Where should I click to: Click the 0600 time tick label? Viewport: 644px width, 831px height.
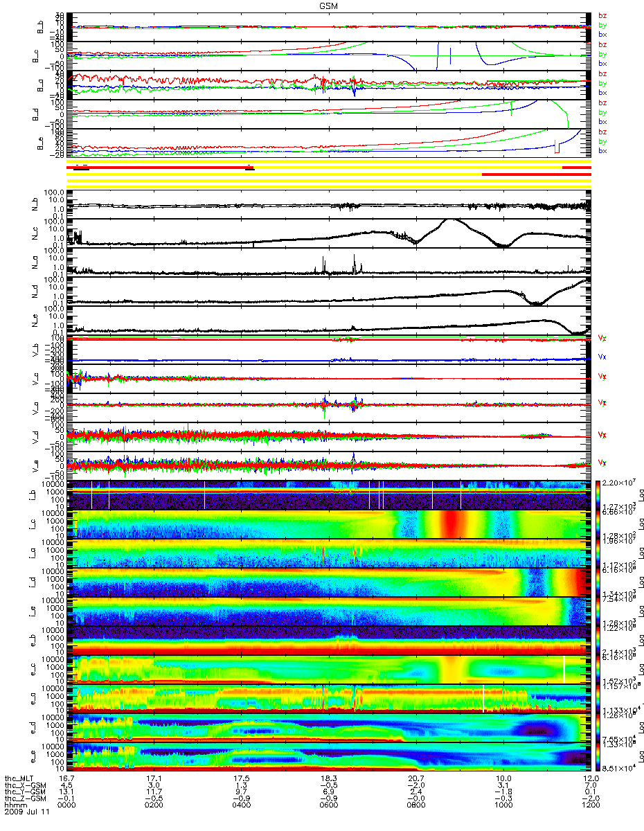point(328,805)
